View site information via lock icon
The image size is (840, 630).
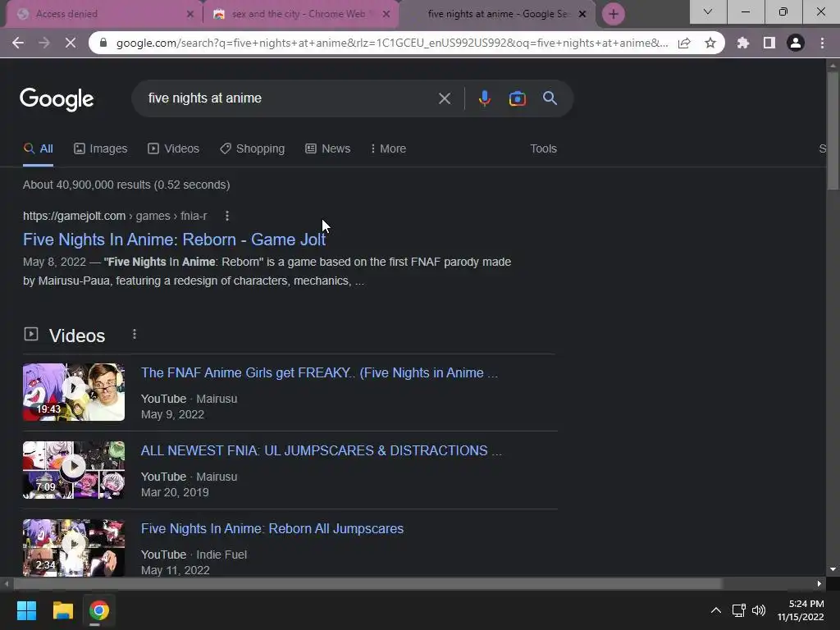103,43
